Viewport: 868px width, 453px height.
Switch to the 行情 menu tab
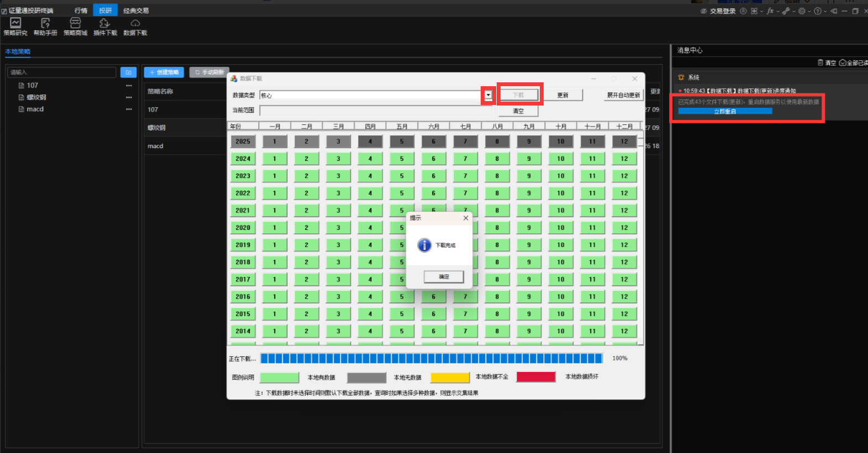pyautogui.click(x=81, y=10)
